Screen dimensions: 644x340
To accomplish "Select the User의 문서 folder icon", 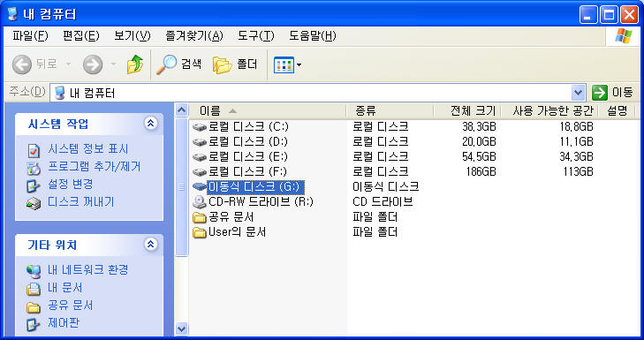I will (x=200, y=232).
